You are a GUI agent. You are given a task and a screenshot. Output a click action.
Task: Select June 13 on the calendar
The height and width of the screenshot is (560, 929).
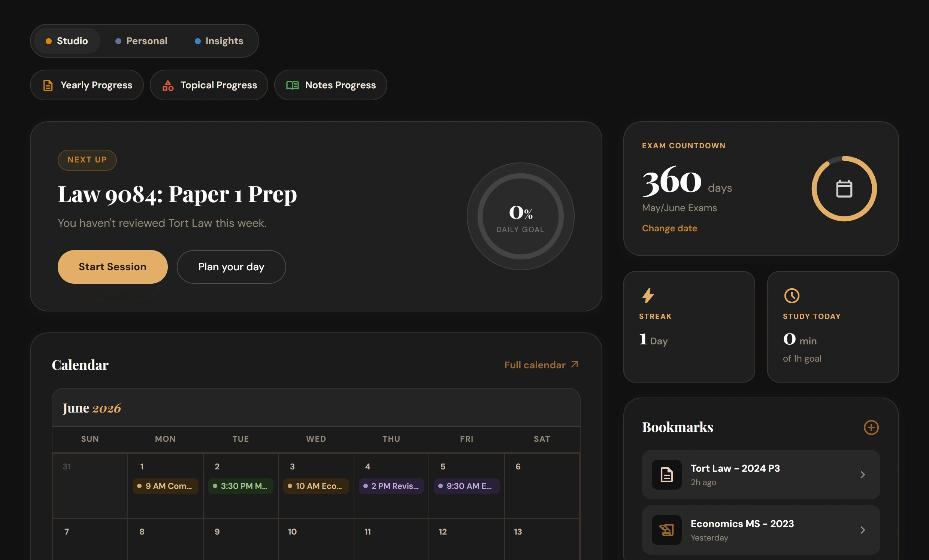coord(542,540)
